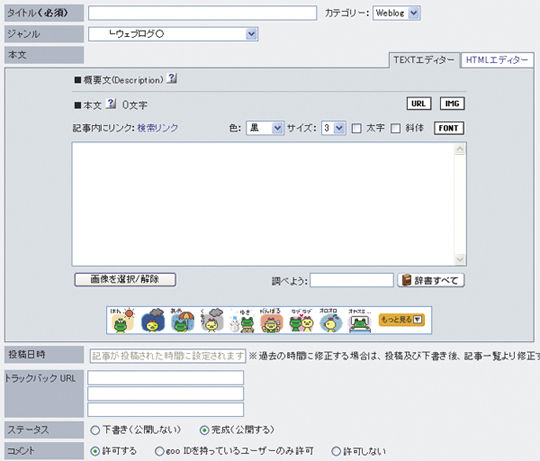Click the IMG insert button
This screenshot has width=540, height=461.
tap(452, 104)
